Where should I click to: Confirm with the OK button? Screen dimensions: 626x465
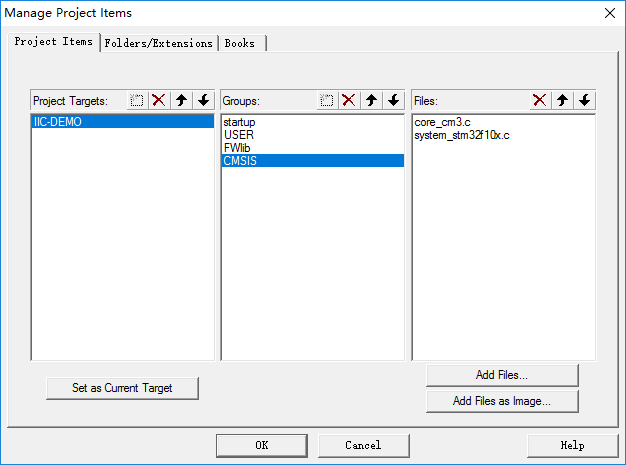[x=262, y=445]
